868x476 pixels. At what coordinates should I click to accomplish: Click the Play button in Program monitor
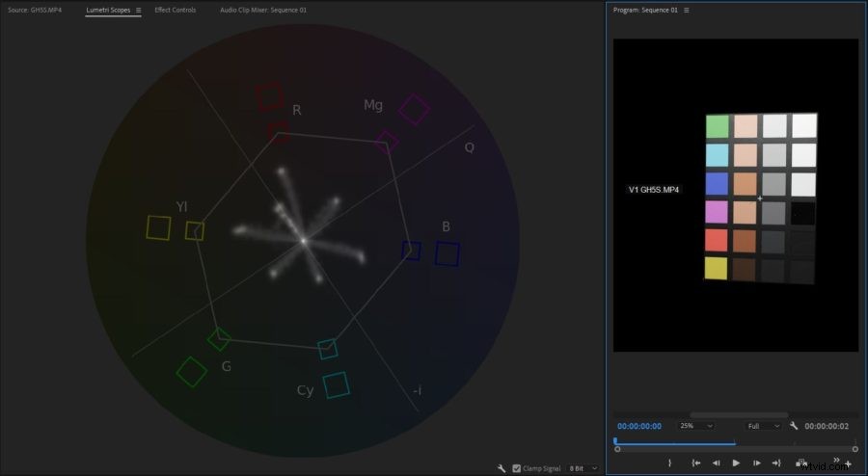pos(736,463)
